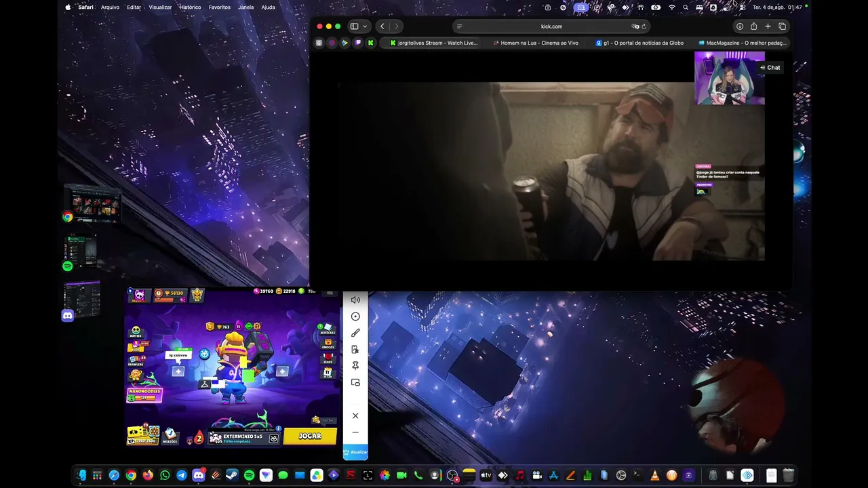
Task: Open the page reader menu icon
Action: point(459,26)
